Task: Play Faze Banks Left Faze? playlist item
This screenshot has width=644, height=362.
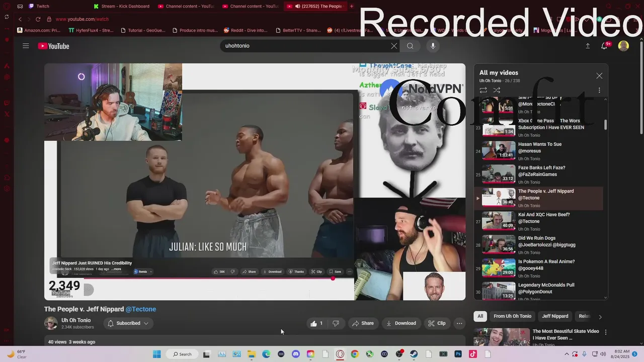Action: [538, 174]
